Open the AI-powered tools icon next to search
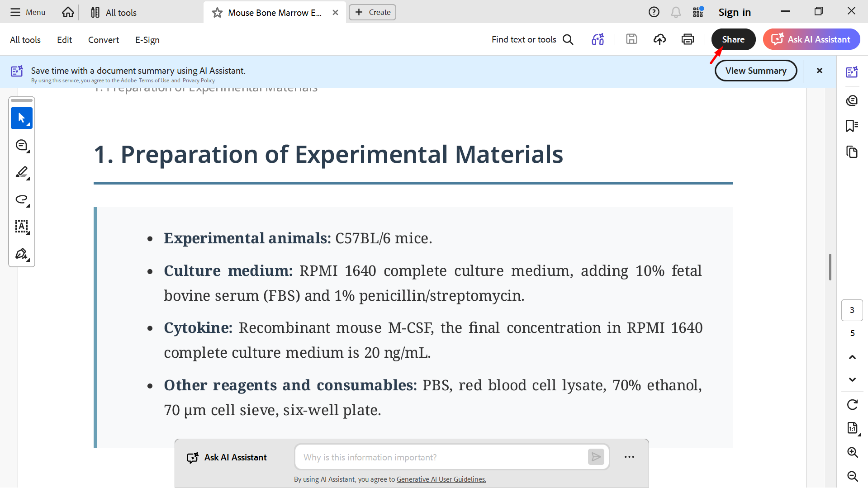 tap(598, 39)
